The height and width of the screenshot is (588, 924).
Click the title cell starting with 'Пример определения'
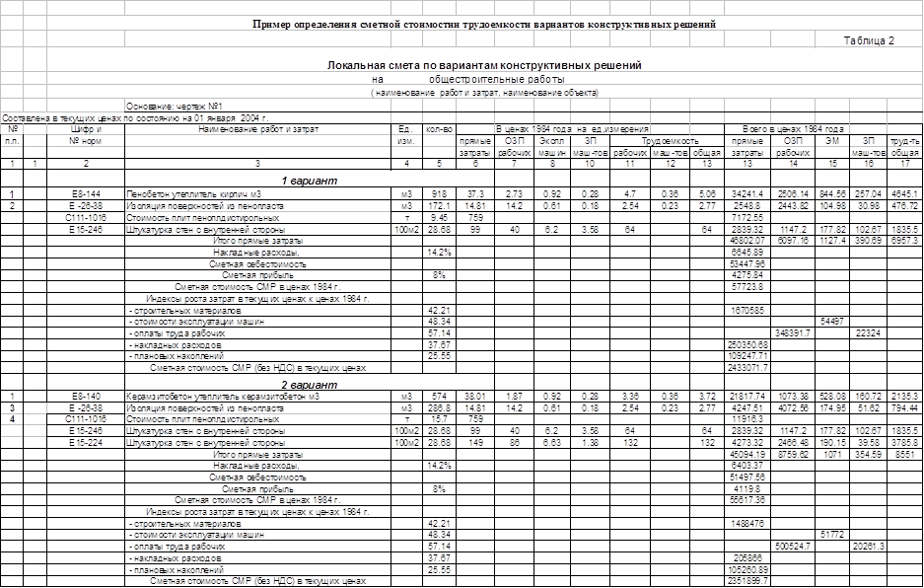pos(483,24)
